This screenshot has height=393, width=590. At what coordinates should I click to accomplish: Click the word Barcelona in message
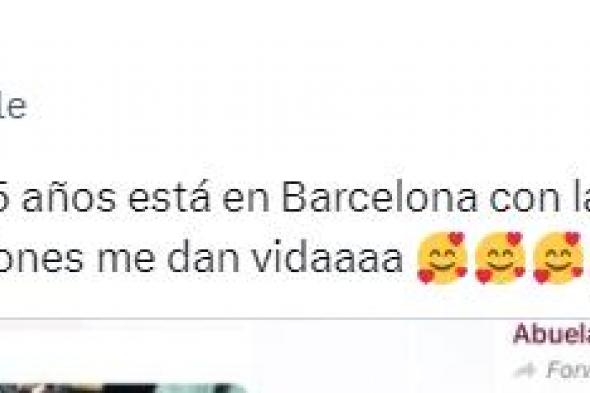pyautogui.click(x=380, y=198)
